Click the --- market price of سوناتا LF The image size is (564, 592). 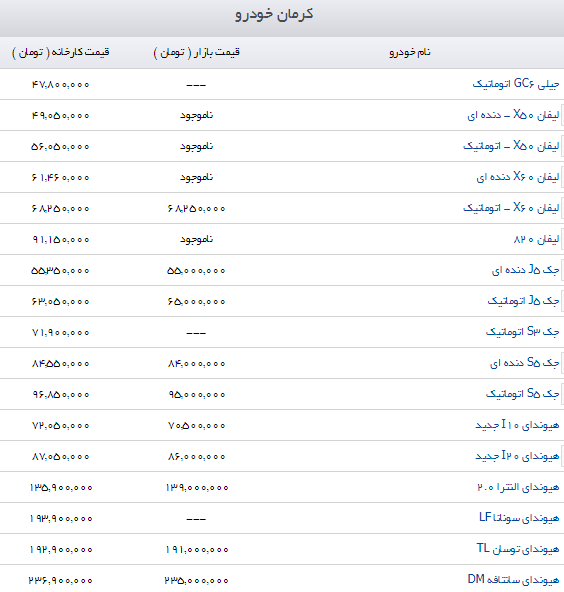[x=196, y=519]
